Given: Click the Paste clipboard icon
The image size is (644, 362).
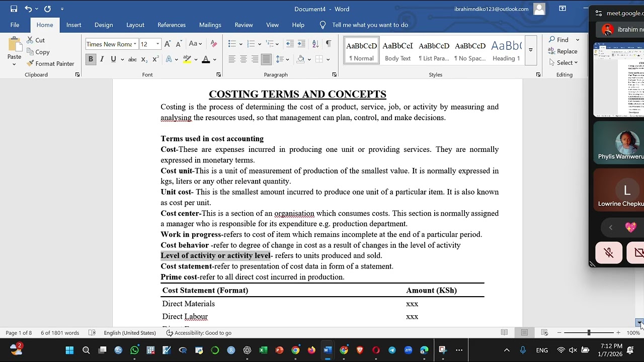Looking at the screenshot, I should coord(14,45).
